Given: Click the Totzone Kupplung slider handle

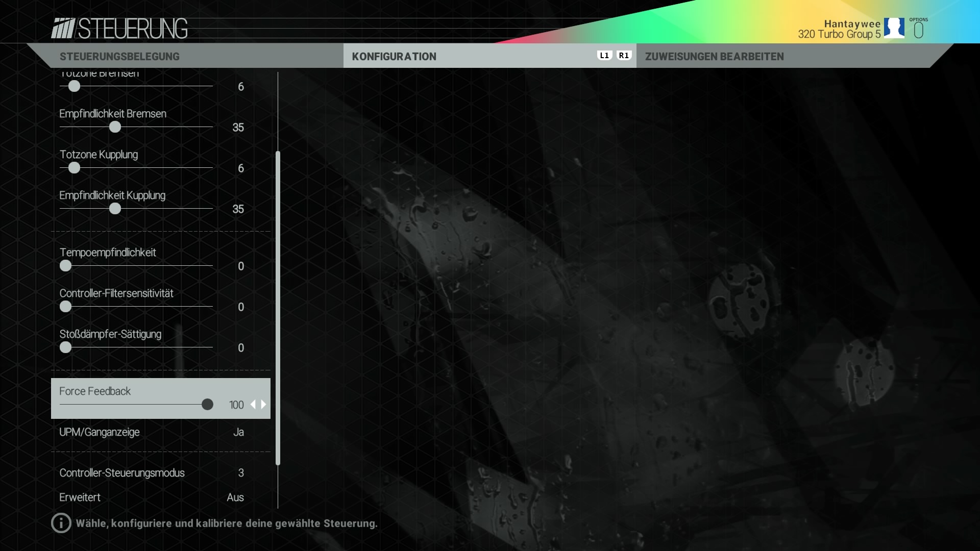Looking at the screenshot, I should pos(74,168).
